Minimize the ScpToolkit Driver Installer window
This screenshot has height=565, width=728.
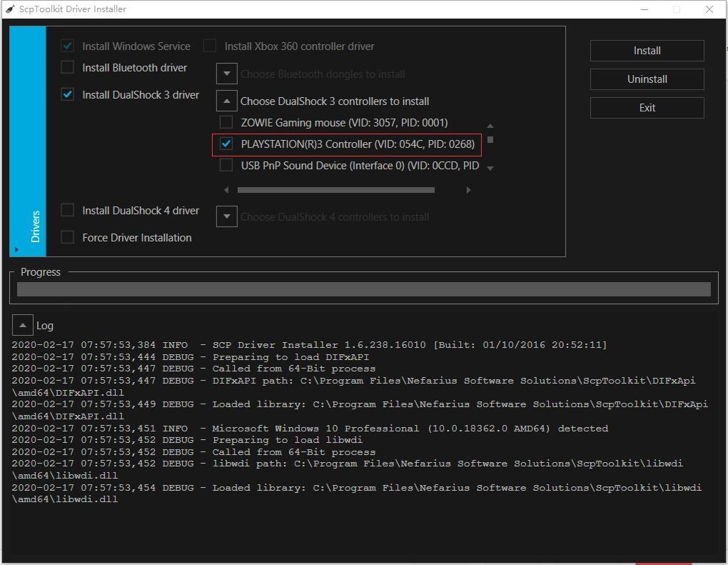tap(644, 9)
